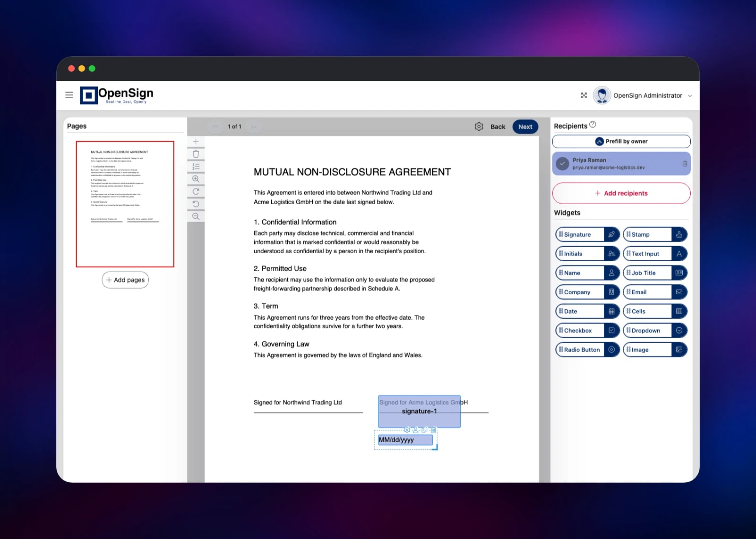The width and height of the screenshot is (756, 539).
Task: Choose the Signature widget
Action: pyautogui.click(x=587, y=234)
